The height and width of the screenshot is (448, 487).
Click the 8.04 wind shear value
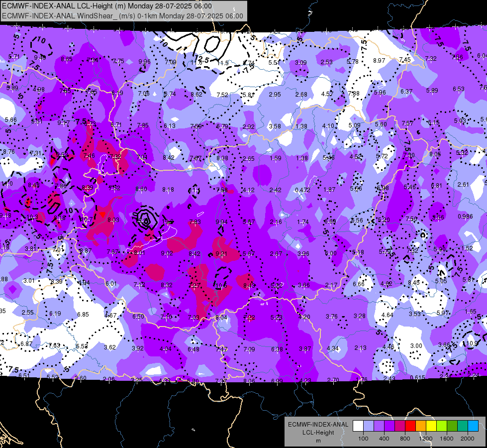[221, 318]
